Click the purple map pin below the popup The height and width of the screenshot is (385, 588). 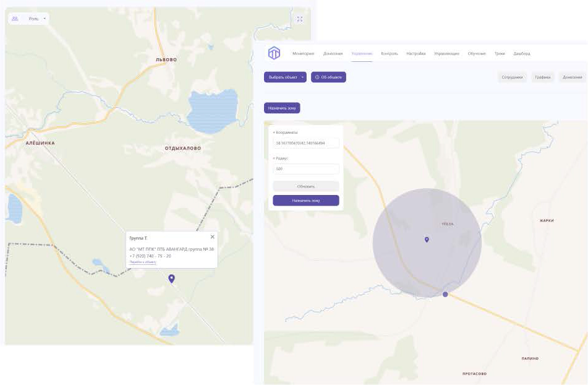point(171,279)
